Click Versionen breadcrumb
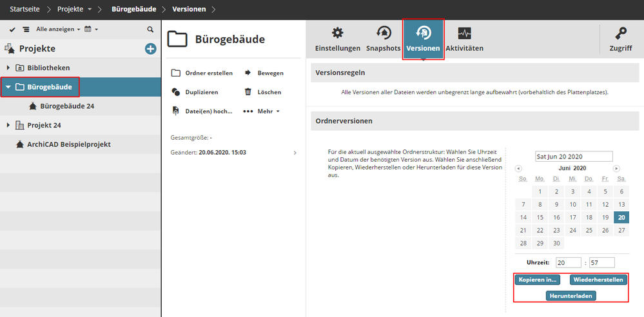Screen dimensions: 644x317 point(189,9)
